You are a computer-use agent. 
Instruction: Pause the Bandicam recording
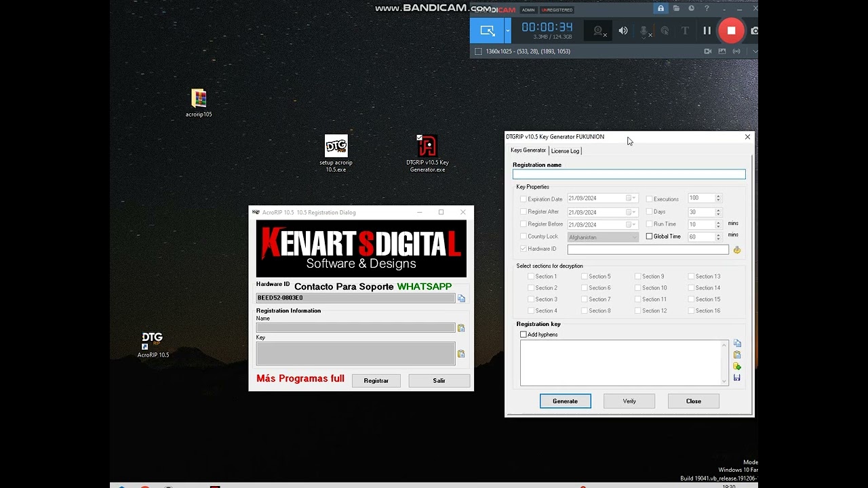click(707, 30)
